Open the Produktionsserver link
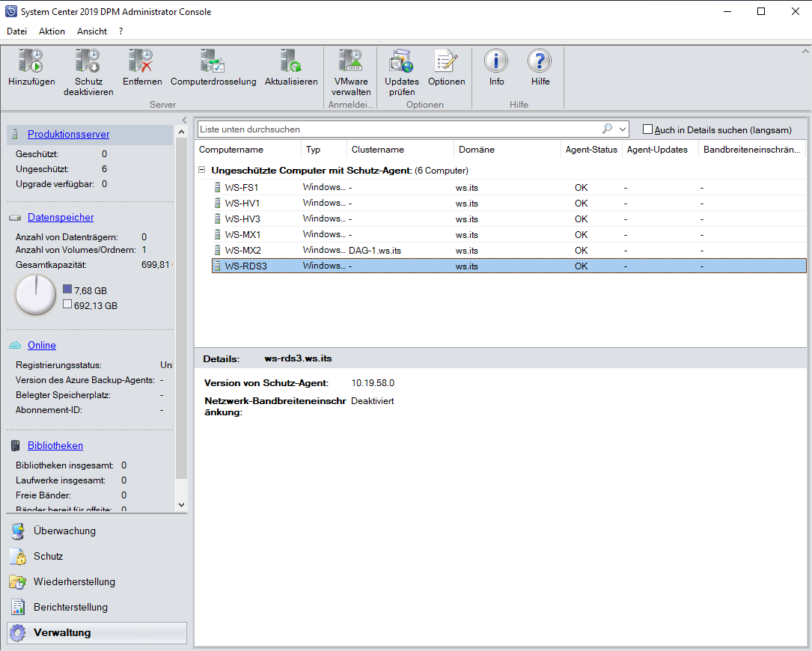The image size is (812, 651). click(x=68, y=134)
